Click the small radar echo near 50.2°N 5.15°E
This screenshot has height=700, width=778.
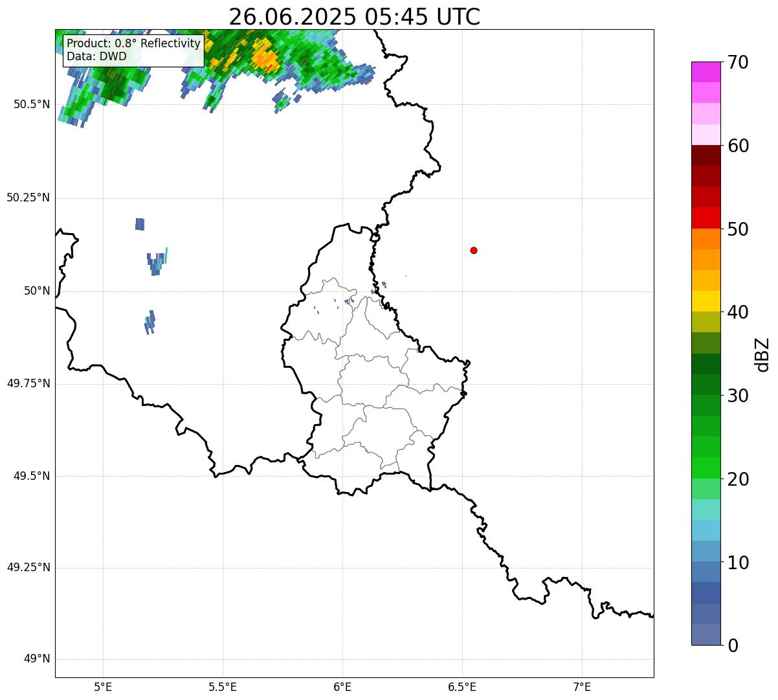pos(139,224)
